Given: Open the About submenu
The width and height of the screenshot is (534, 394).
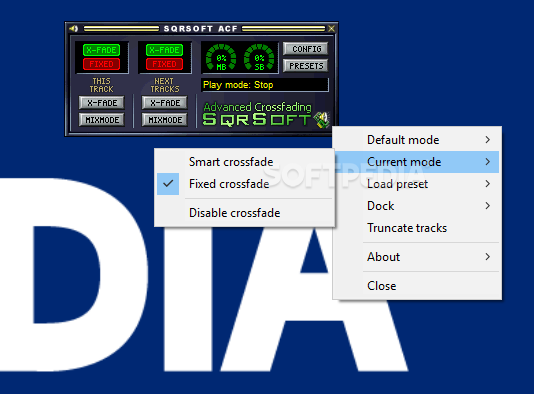Looking at the screenshot, I should [417, 257].
